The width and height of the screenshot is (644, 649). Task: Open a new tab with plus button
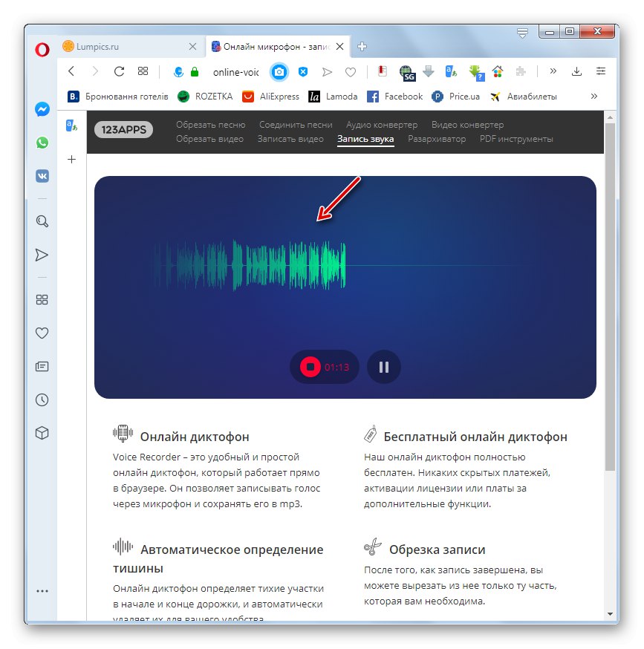click(362, 46)
